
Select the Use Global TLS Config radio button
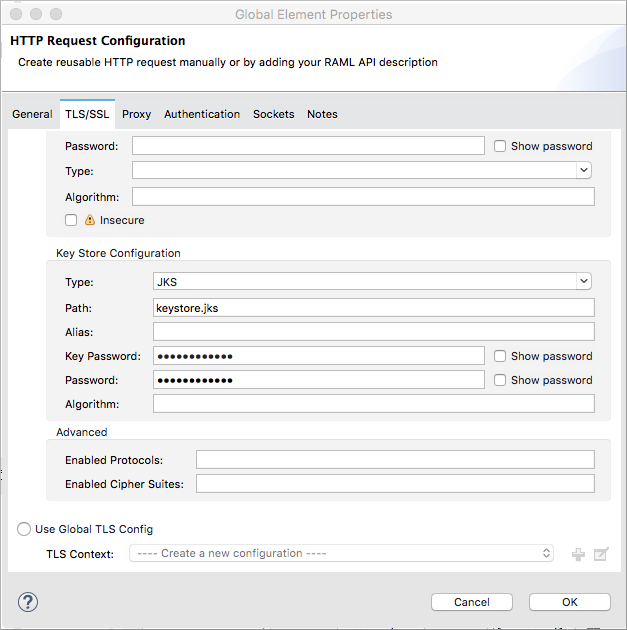24,529
